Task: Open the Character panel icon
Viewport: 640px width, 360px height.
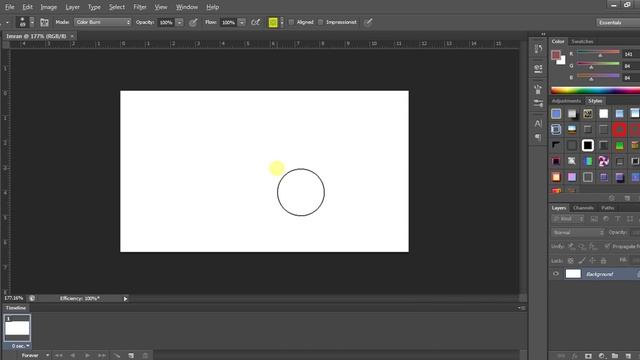Action: pos(538,123)
